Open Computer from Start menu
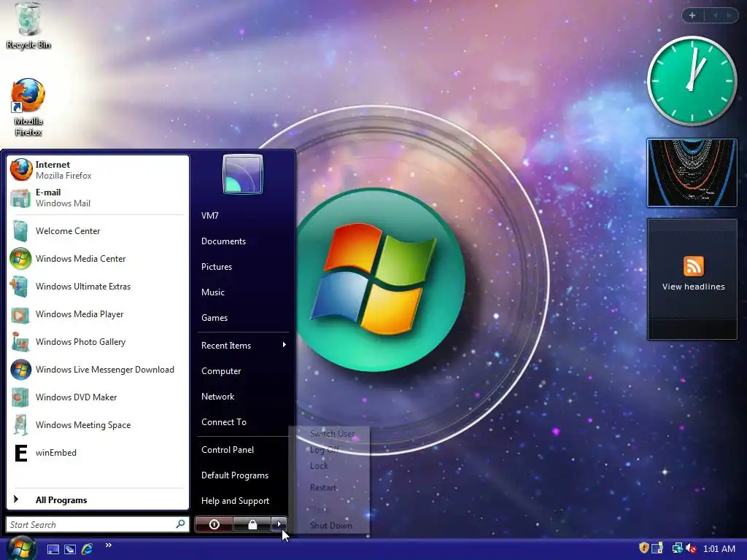747x560 pixels. [x=244, y=371]
